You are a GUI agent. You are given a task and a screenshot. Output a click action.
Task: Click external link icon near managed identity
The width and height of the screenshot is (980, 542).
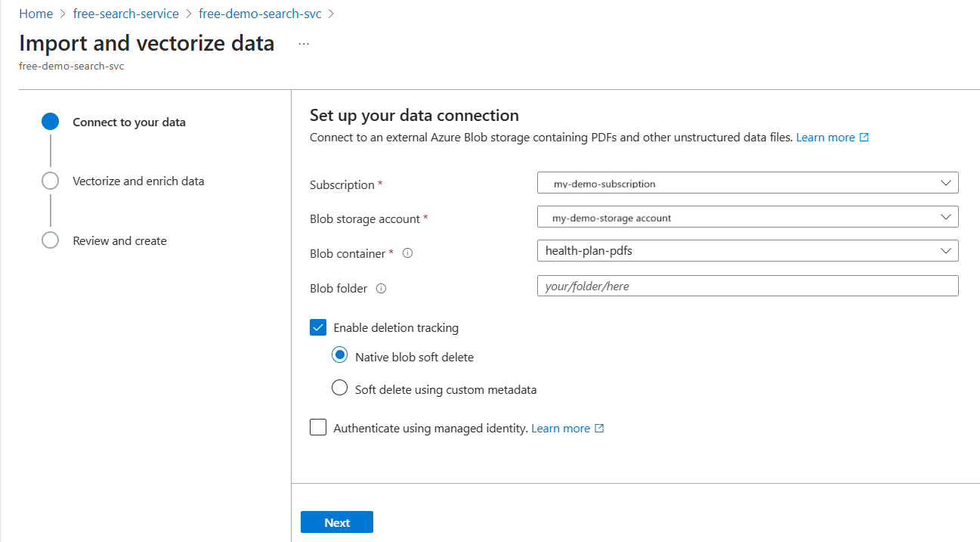599,429
